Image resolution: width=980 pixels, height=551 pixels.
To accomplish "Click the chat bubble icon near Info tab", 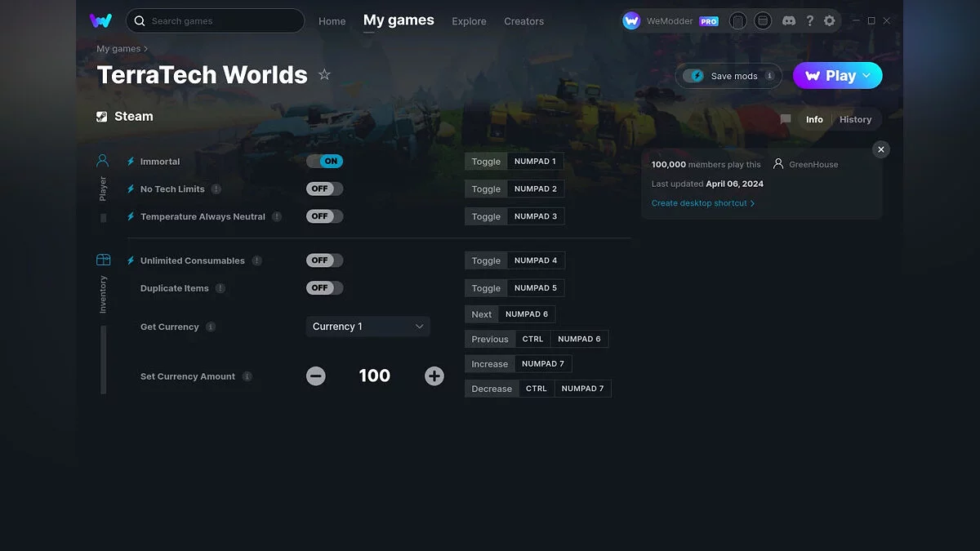I will click(x=785, y=119).
